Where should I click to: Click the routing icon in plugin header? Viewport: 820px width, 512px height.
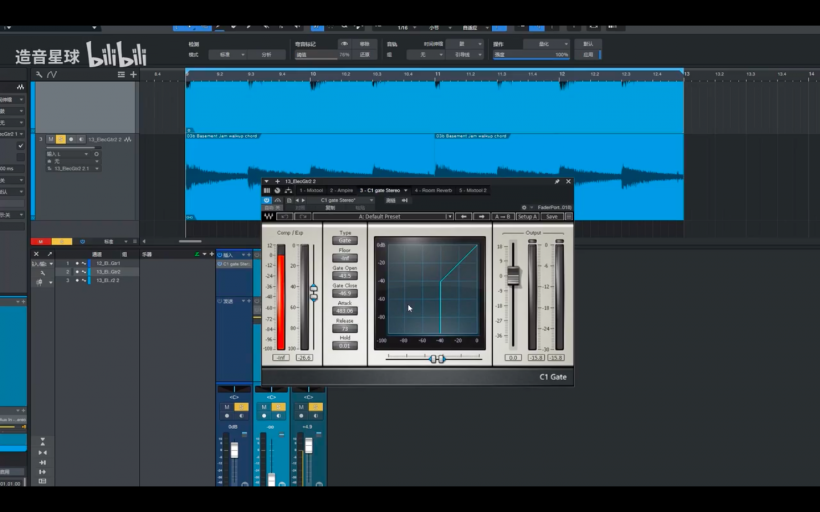288,190
